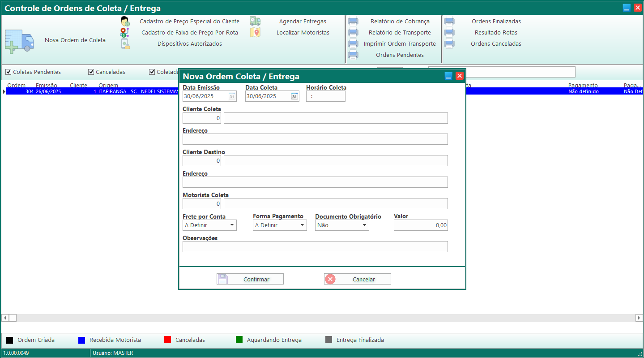The width and height of the screenshot is (644, 358).
Task: Open Ordens Pendentes report
Action: click(399, 55)
